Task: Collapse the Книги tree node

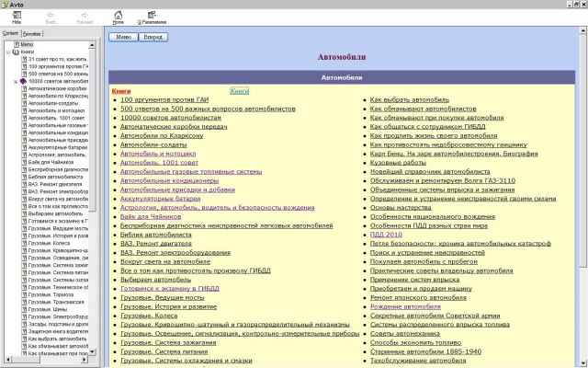Action: (x=7, y=52)
